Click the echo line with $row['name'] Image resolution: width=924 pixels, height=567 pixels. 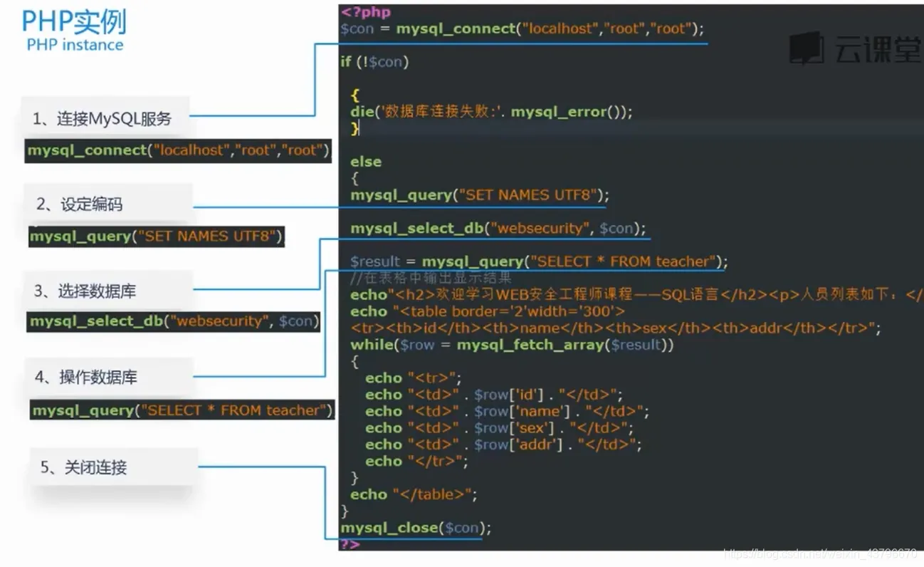click(x=507, y=411)
